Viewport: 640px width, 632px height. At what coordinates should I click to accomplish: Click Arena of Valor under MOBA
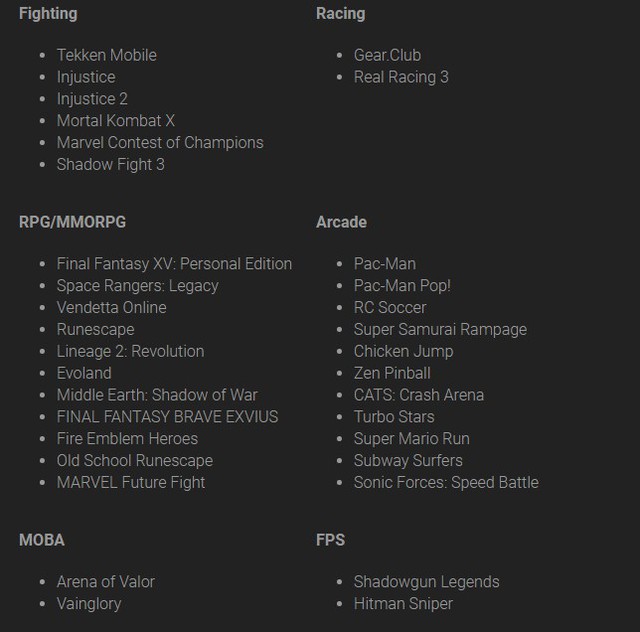pos(106,582)
